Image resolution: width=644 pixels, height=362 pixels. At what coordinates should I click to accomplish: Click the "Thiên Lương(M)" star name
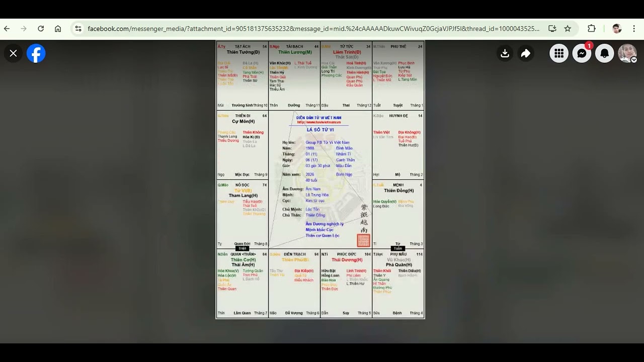pos(295,52)
